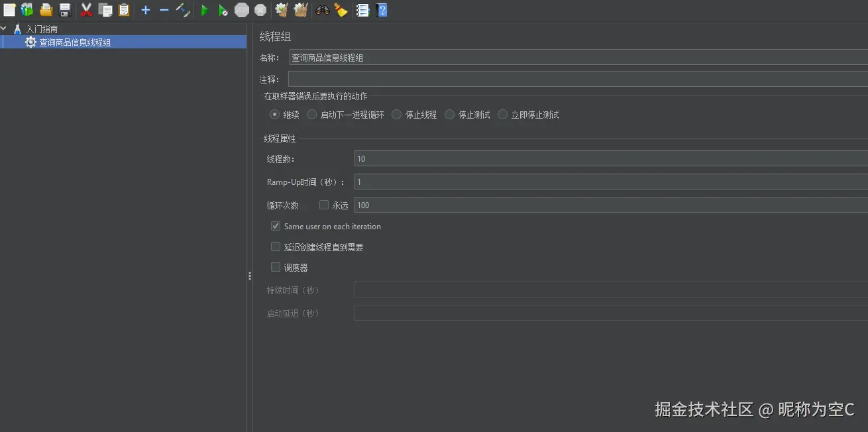Expand all nodes with the plus icon
Screen dimensions: 868x432
click(146, 10)
